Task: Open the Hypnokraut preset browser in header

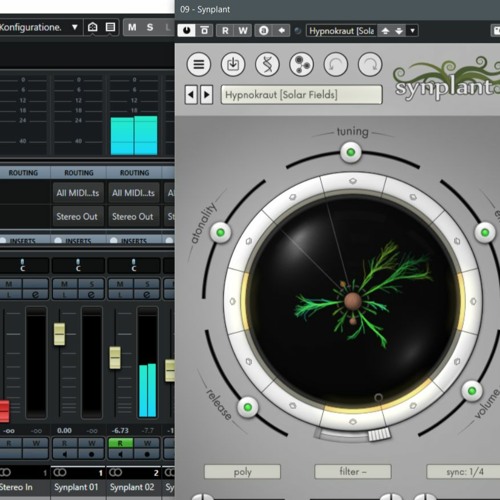Action: point(342,31)
